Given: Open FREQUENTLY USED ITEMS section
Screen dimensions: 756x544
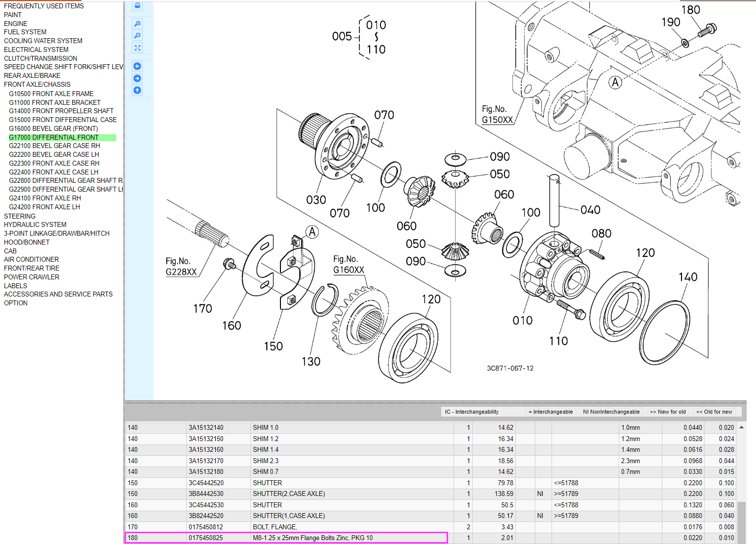Looking at the screenshot, I should pos(44,6).
